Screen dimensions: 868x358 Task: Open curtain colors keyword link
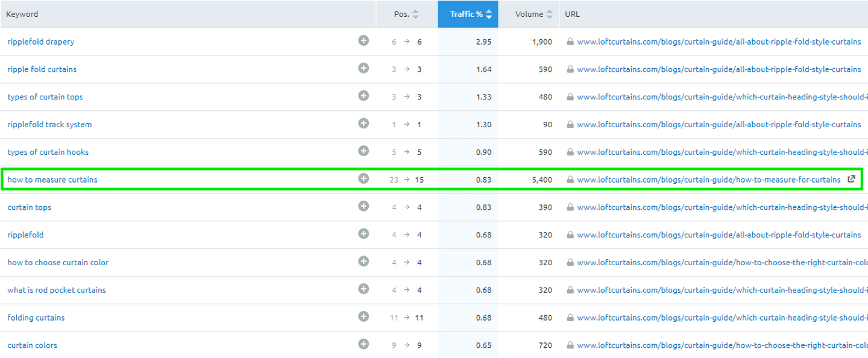tap(33, 345)
